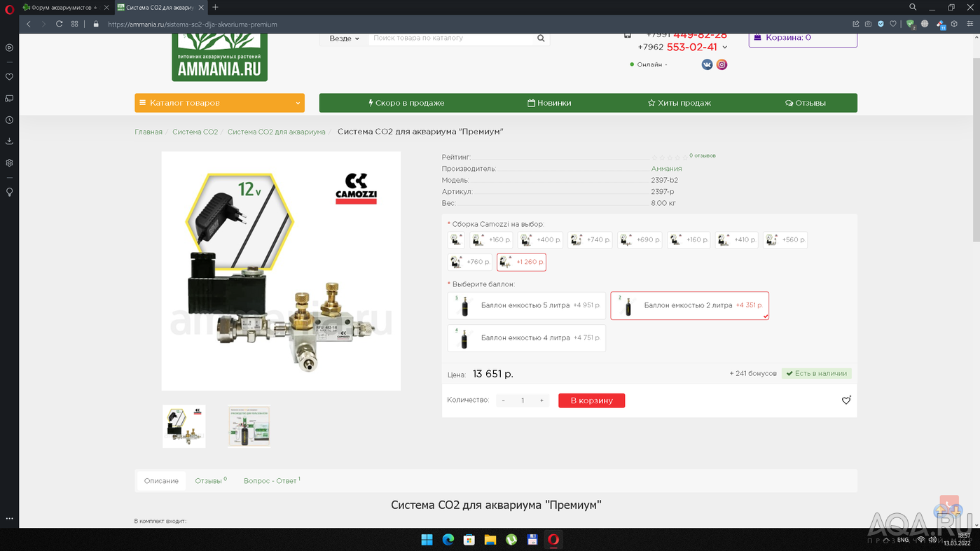This screenshot has height=551, width=980.
Task: Add page to bookmarks heart icon
Action: 893,24
